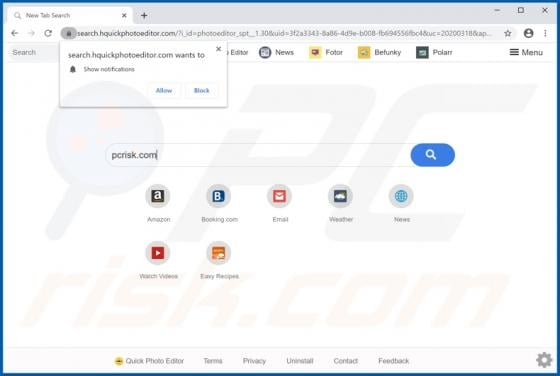Close the New Tab Search tab
Screen dimensions: 560x376
click(x=124, y=15)
